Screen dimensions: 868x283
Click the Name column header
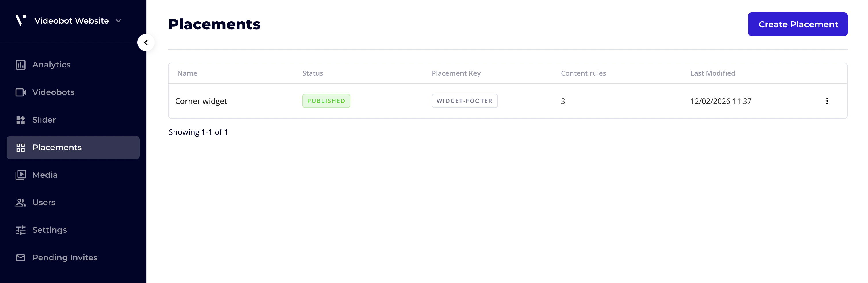tap(187, 73)
